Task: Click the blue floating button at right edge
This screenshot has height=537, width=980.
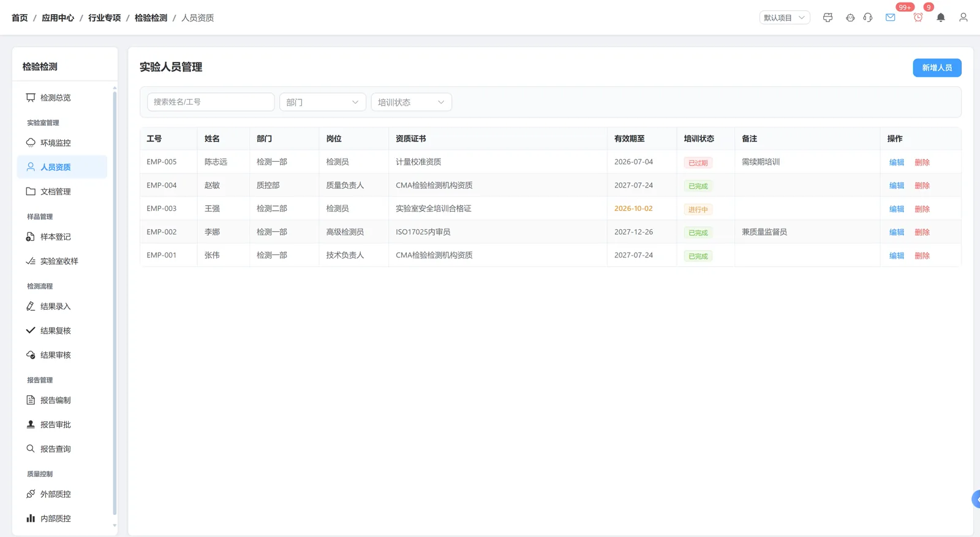Action: pyautogui.click(x=976, y=500)
